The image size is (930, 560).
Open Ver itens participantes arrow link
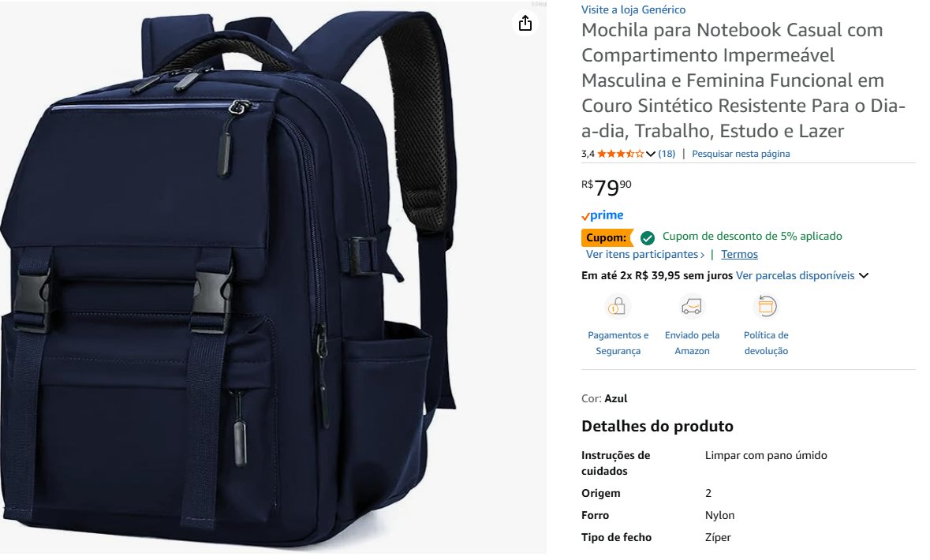coord(645,254)
